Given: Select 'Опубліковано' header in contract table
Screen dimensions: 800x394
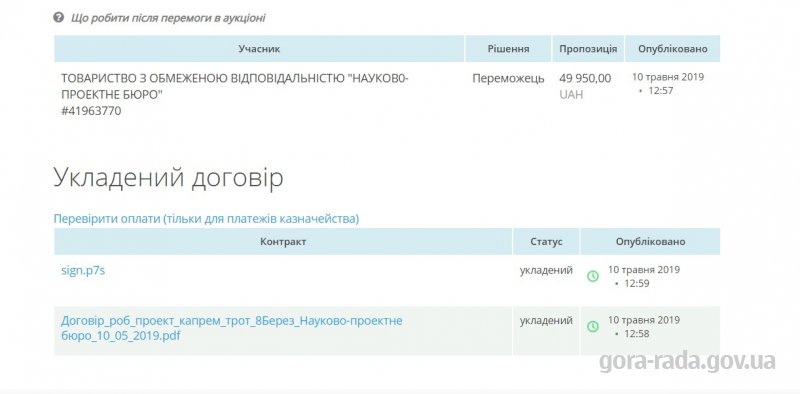Looking at the screenshot, I should (651, 241).
